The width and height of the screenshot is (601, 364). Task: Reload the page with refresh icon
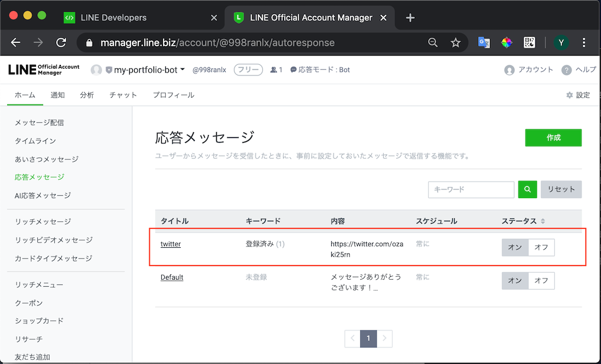pyautogui.click(x=61, y=42)
